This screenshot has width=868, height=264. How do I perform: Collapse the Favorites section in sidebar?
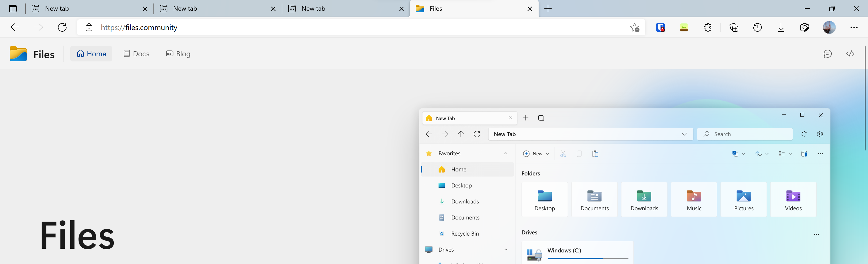tap(506, 153)
